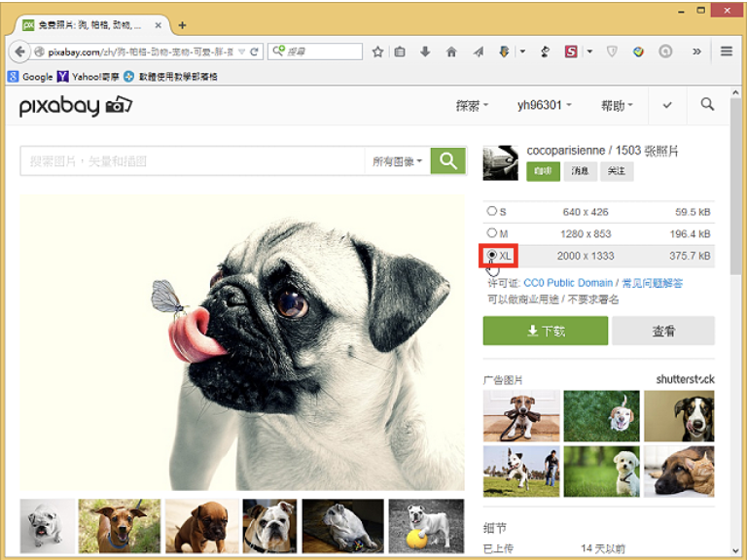Click the grey circular extension icon
This screenshot has width=747, height=560.
pos(665,52)
